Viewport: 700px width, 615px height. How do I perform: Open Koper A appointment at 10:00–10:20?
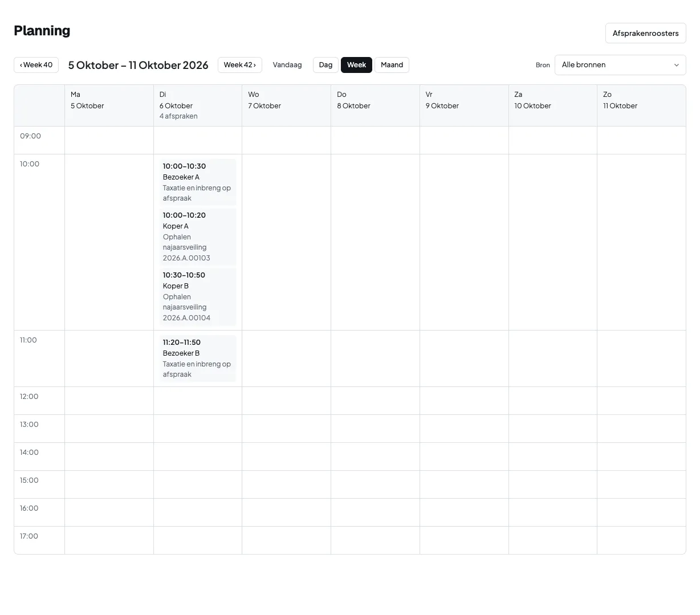tap(197, 237)
